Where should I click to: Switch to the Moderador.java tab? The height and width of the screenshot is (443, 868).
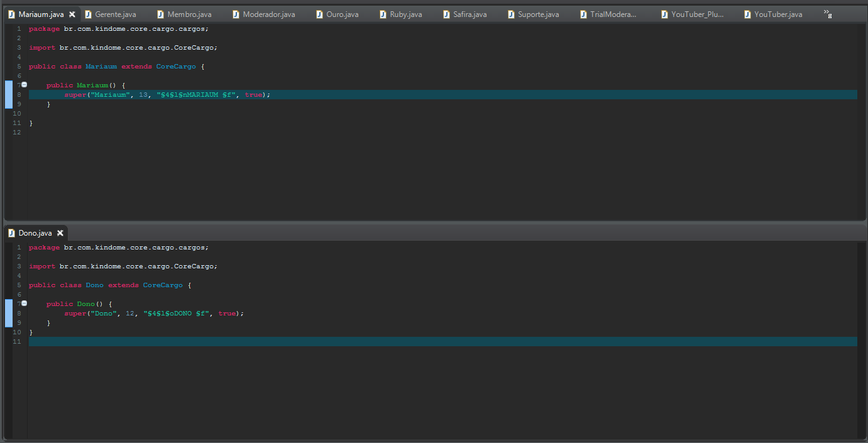268,14
